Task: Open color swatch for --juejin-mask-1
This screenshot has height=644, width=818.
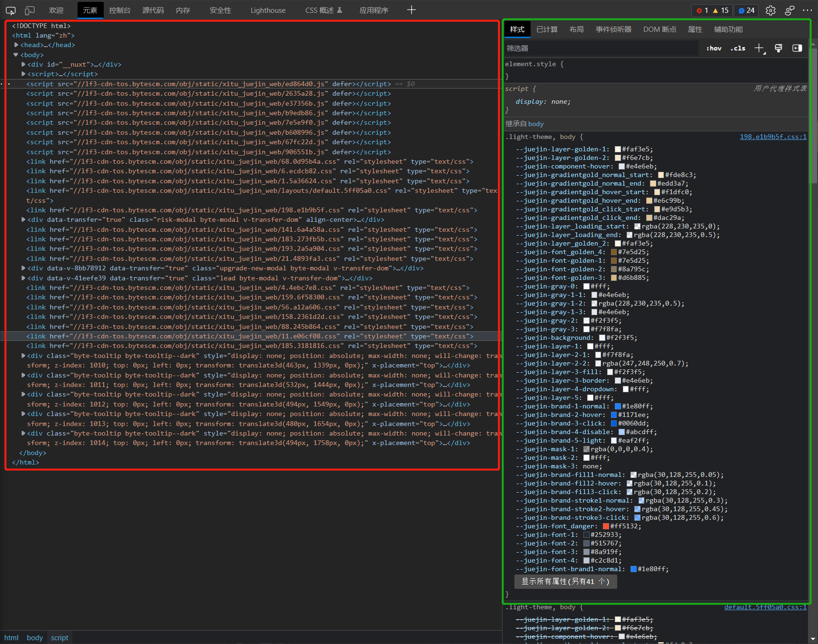Action: tap(586, 449)
